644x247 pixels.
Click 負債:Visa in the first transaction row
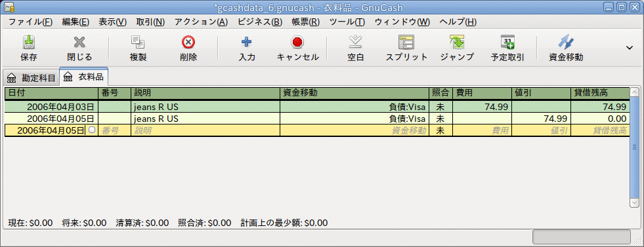[x=354, y=107]
